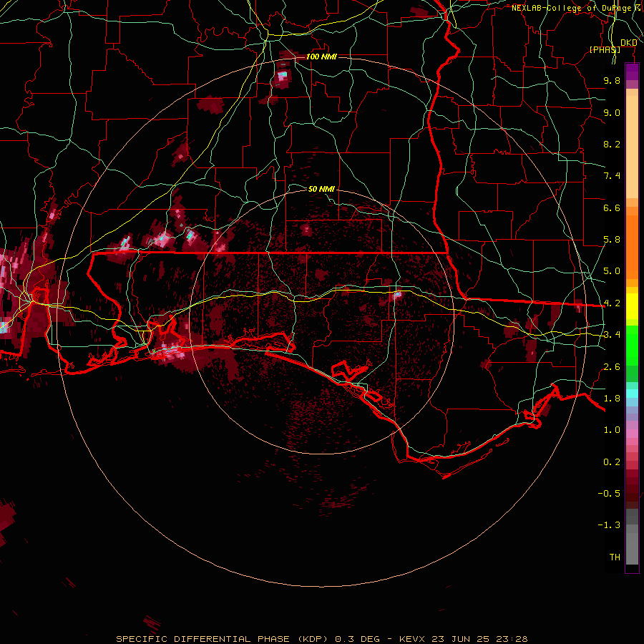
Task: Click the 3.4 value on the color scale
Action: click(x=612, y=335)
